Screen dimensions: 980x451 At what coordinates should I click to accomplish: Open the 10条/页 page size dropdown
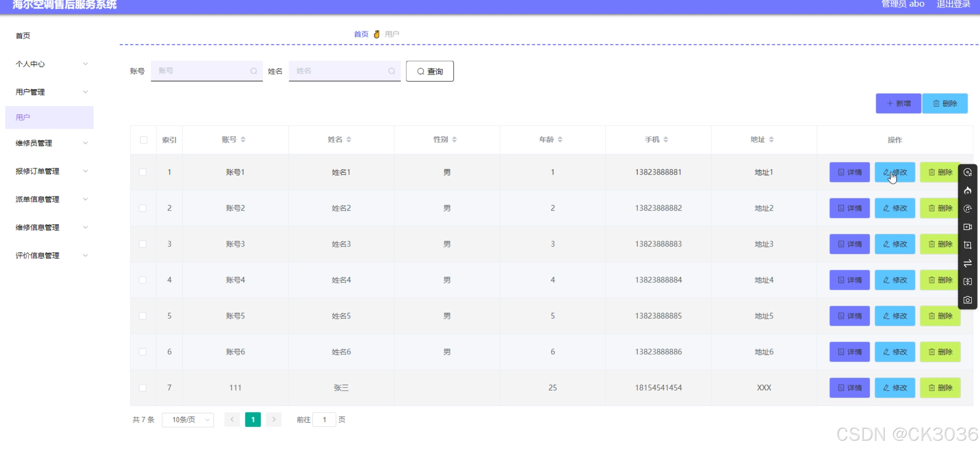pos(188,419)
